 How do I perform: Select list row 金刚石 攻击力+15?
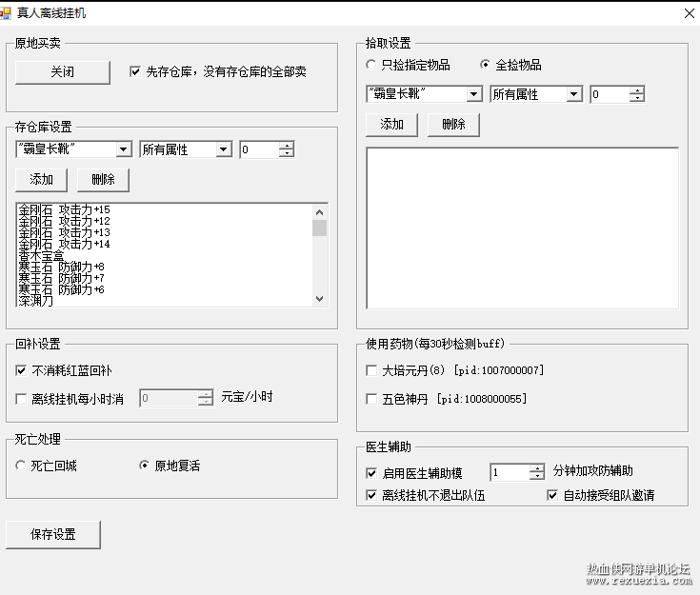(x=165, y=209)
